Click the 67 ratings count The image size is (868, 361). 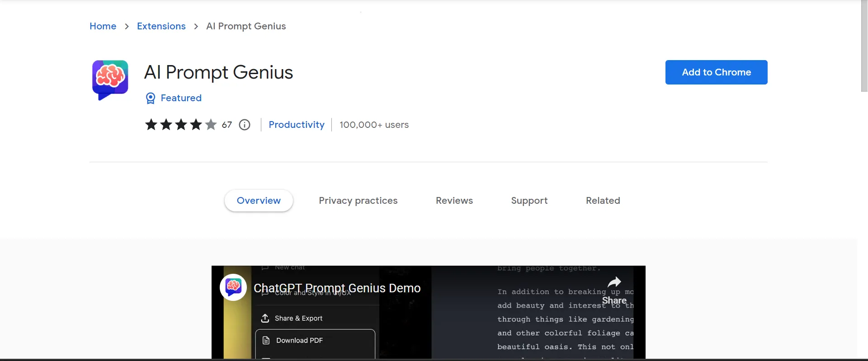point(227,125)
